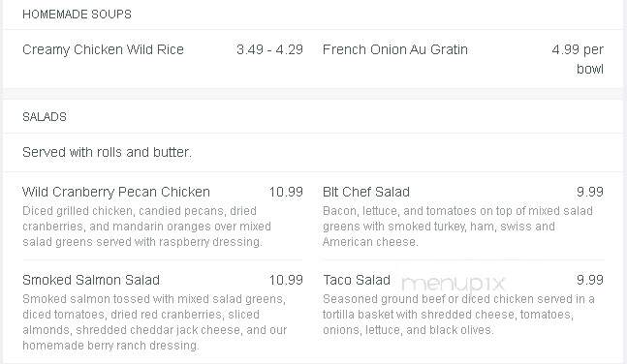
Task: Click the menupix watermark logo
Action: [454, 285]
